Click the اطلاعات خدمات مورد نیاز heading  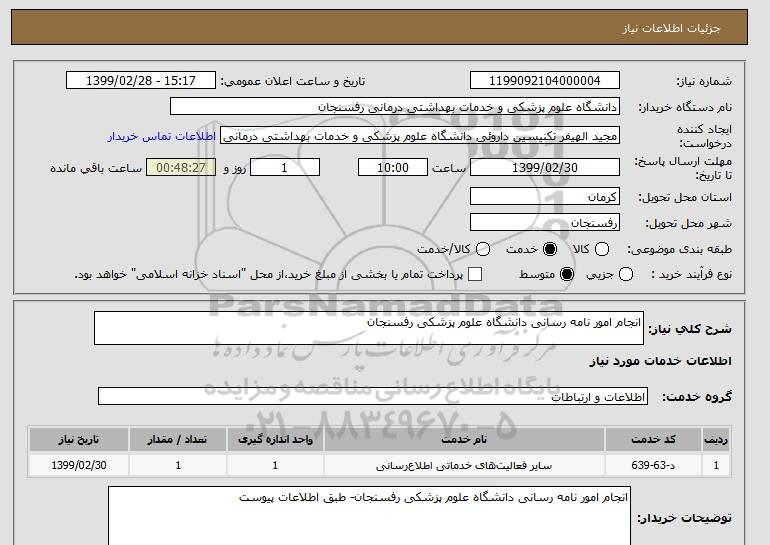660,361
